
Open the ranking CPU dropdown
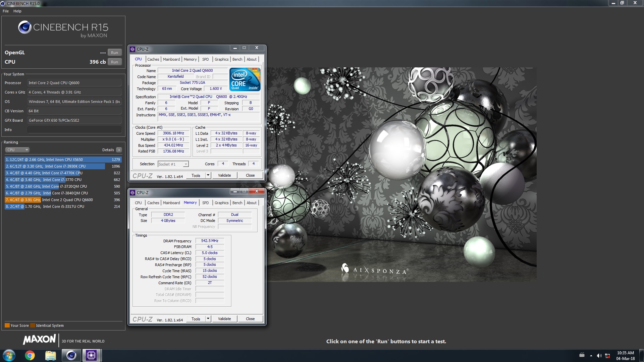[17, 150]
